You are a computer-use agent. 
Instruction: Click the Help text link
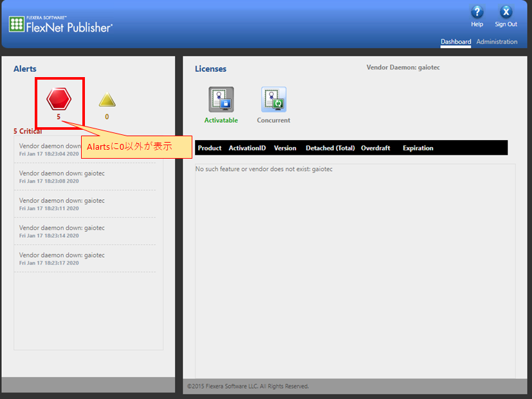click(477, 24)
